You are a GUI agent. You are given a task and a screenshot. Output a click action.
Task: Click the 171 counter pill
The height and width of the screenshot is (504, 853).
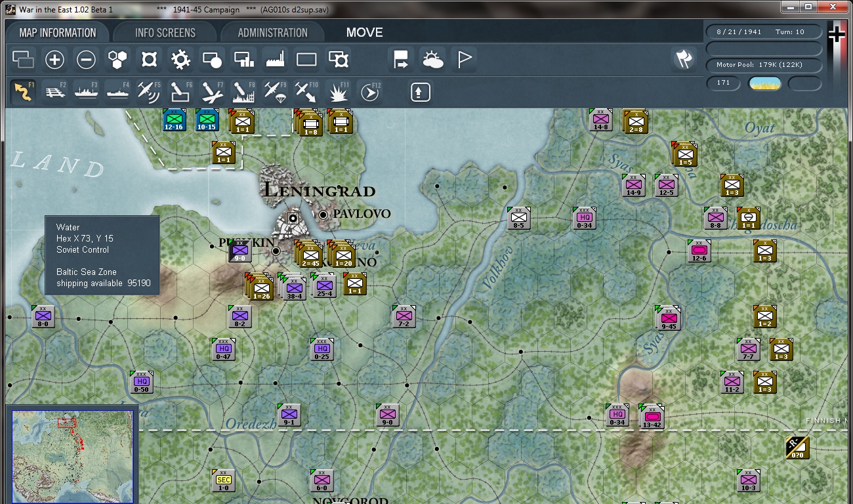[x=723, y=83]
